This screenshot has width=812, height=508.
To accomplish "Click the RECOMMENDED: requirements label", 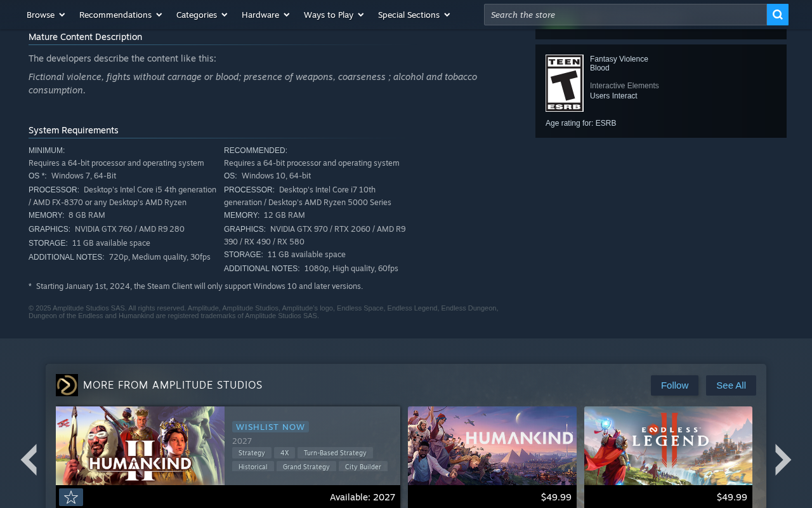I will pos(256,150).
